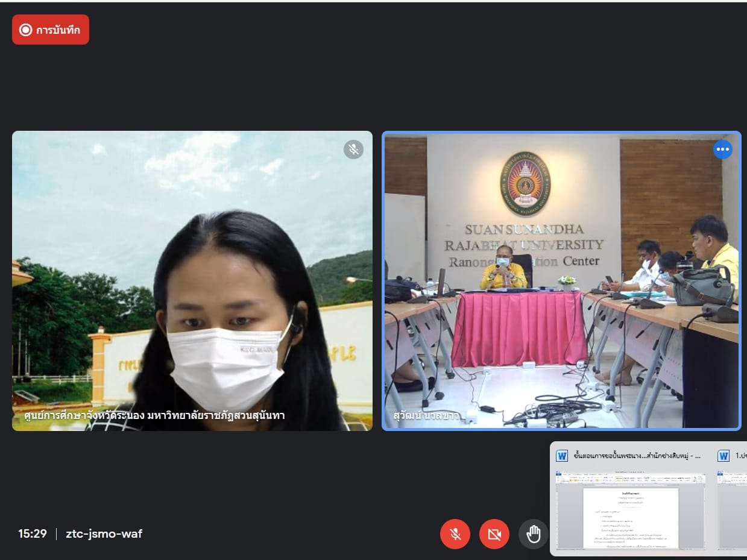Click the meeting code ztc-jsmo-waf

[104, 533]
